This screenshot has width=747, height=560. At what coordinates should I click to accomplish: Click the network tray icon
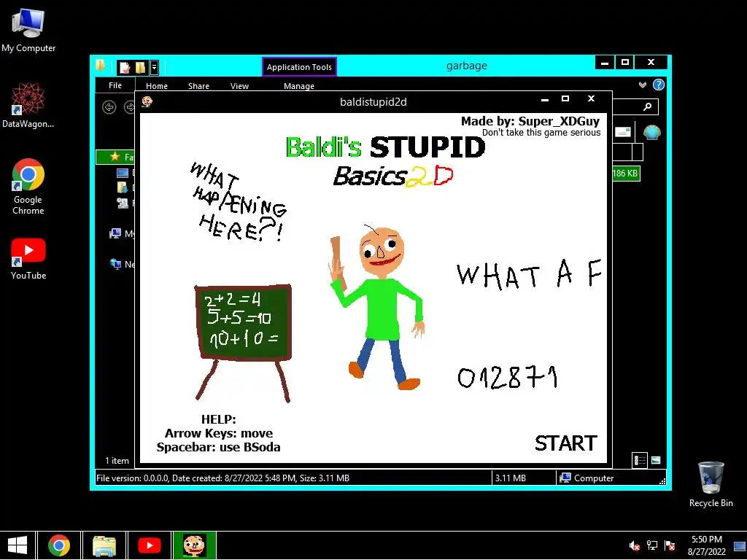point(651,545)
